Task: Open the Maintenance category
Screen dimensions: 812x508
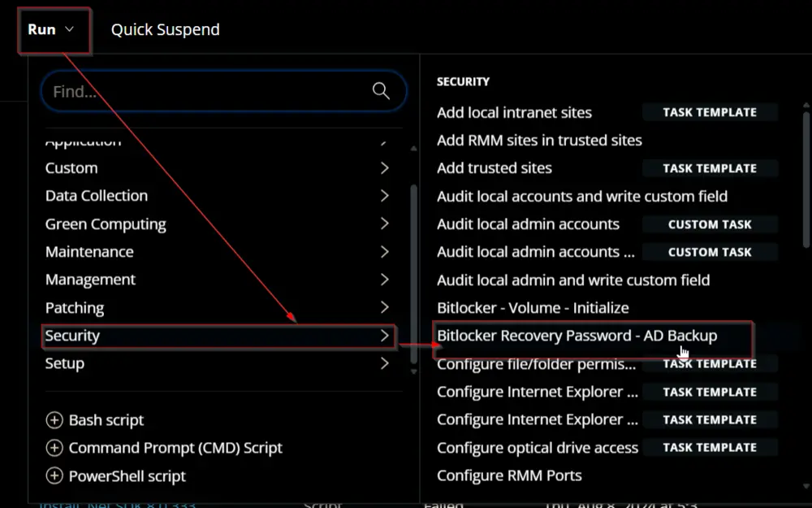Action: coord(219,252)
